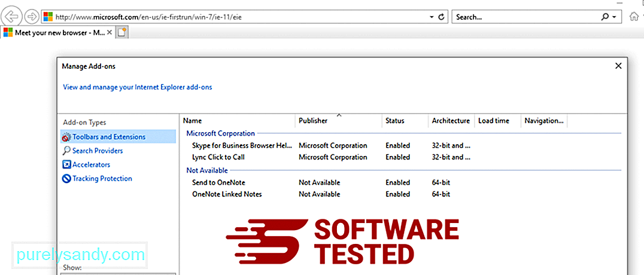Click the Add-on Types heading

[x=84, y=123]
